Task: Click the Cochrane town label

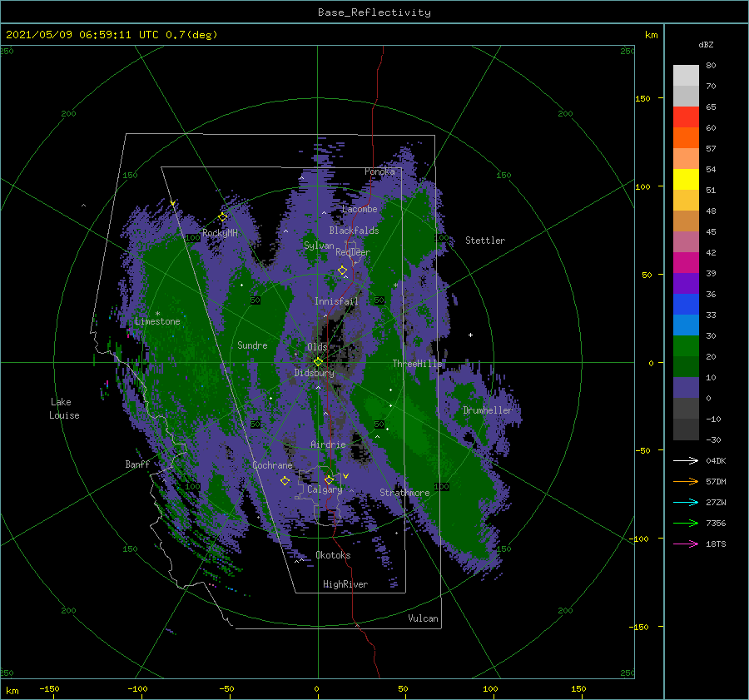Action: (272, 465)
